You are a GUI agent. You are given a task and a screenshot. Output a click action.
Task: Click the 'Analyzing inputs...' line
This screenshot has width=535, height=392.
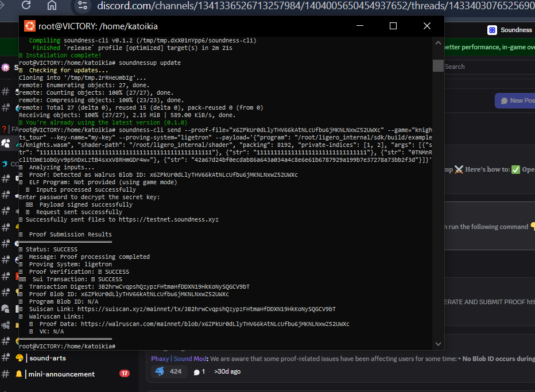(x=57, y=168)
